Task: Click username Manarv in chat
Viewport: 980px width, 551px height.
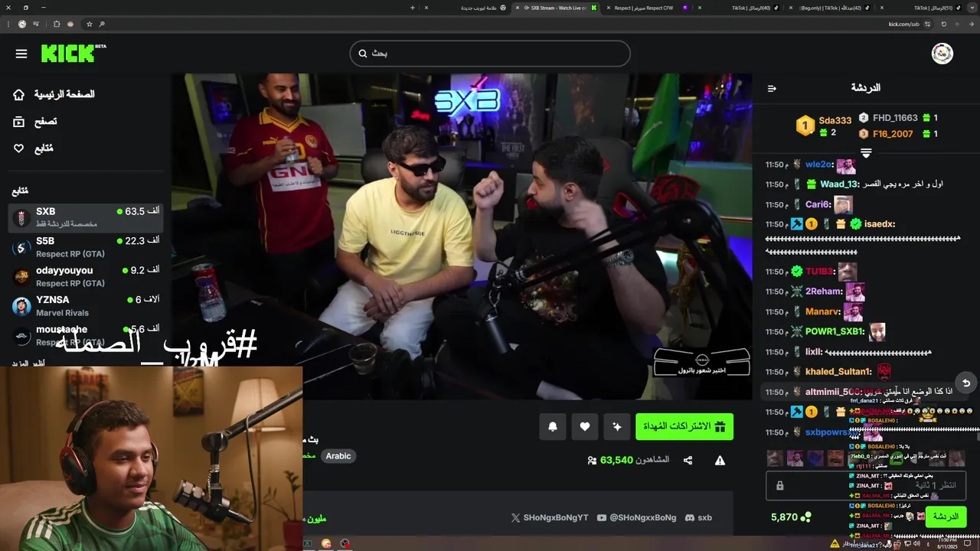Action: point(822,311)
